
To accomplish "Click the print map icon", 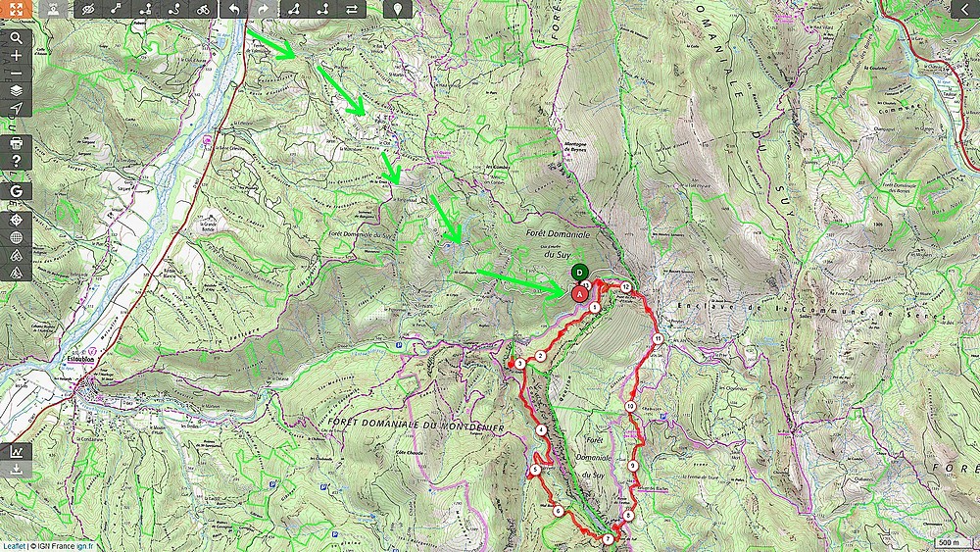I will click(17, 143).
